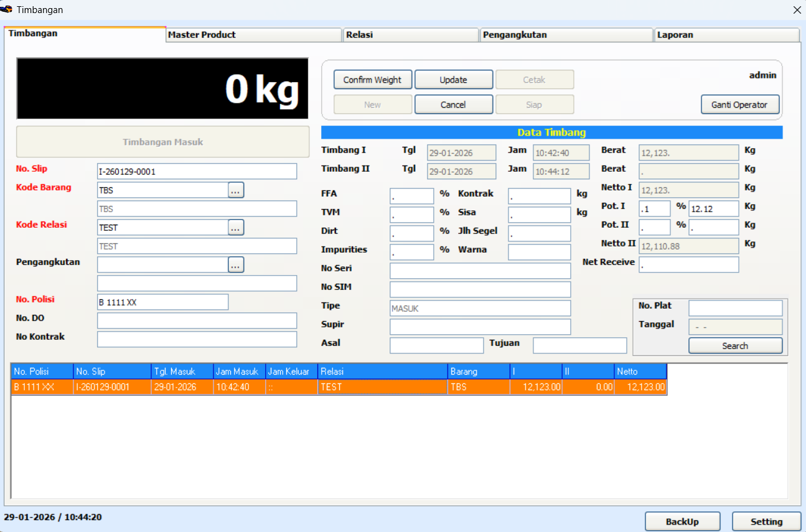Click the Search button under No. Plat
Screen dimensions: 806x532
735,345
